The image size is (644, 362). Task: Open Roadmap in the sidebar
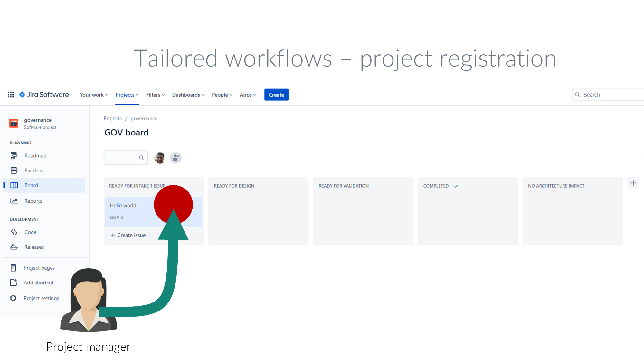[x=35, y=156]
